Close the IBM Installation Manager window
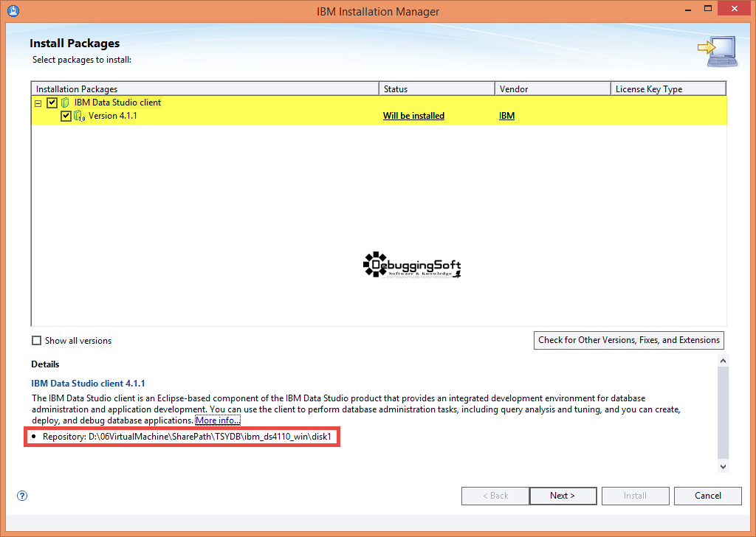This screenshot has height=537, width=756. tap(735, 9)
